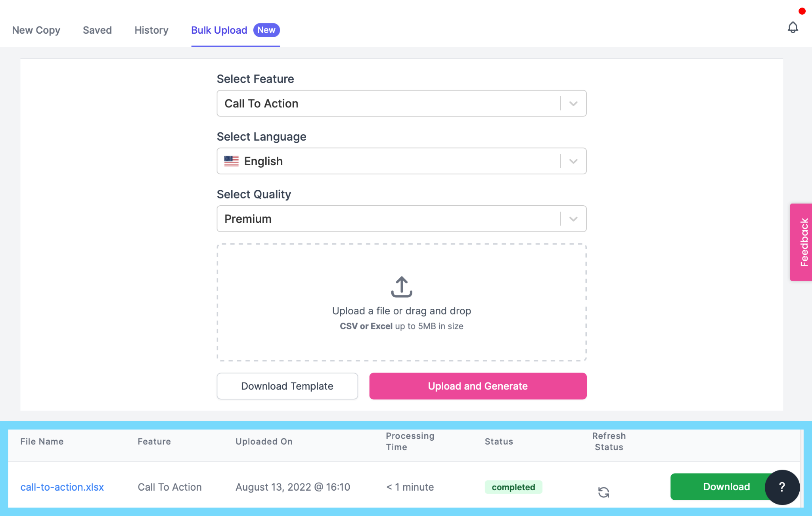Screen dimensions: 812x516
Task: Click the notification bell icon
Action: tap(793, 28)
